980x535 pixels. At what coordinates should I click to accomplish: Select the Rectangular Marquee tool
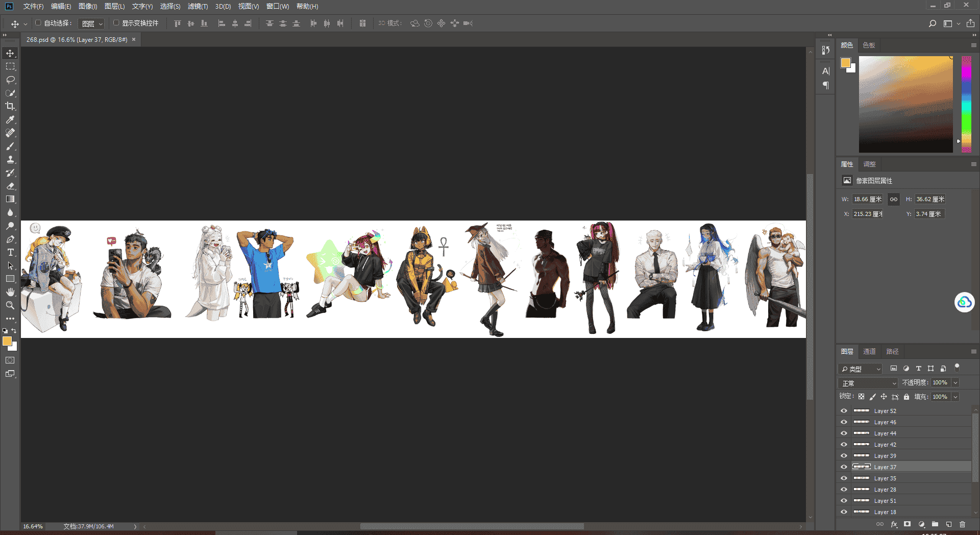[x=10, y=66]
